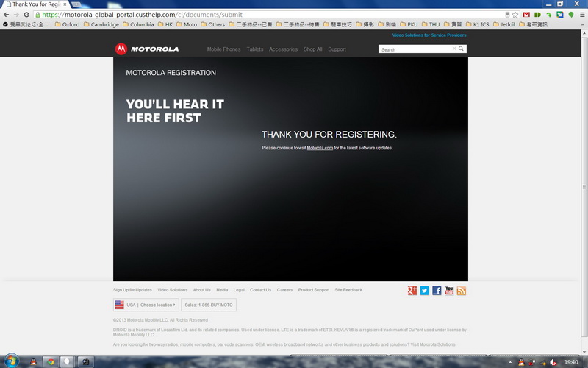This screenshot has width=588, height=368.
Task: Click the Motorola.com link
Action: click(320, 148)
